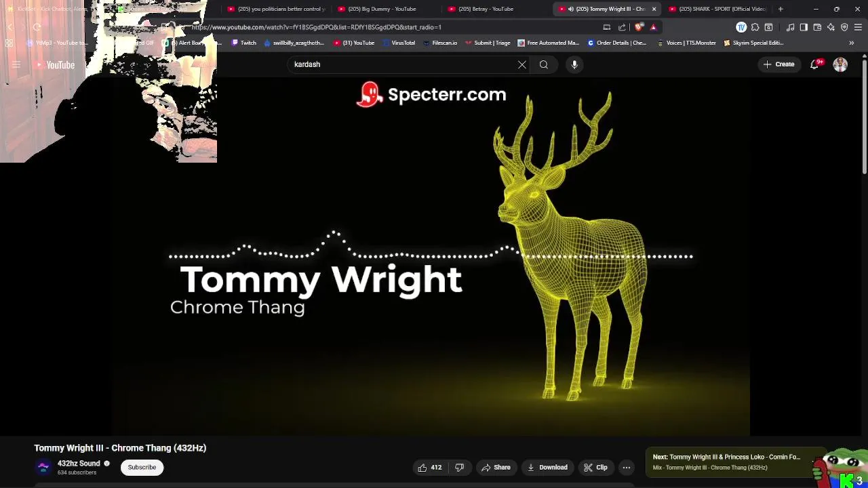Click the browser address bar URL

pyautogui.click(x=317, y=27)
